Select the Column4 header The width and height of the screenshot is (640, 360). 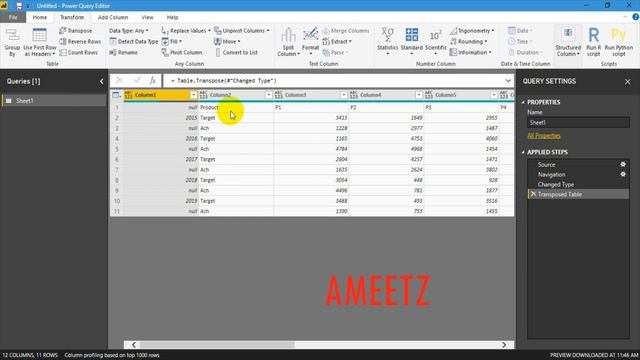pos(386,95)
